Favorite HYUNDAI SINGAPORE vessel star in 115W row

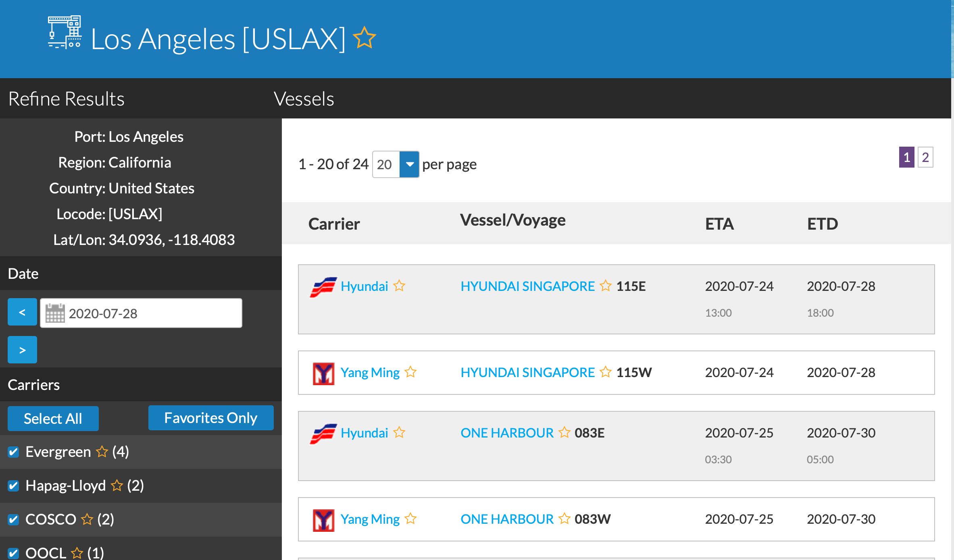[605, 372]
